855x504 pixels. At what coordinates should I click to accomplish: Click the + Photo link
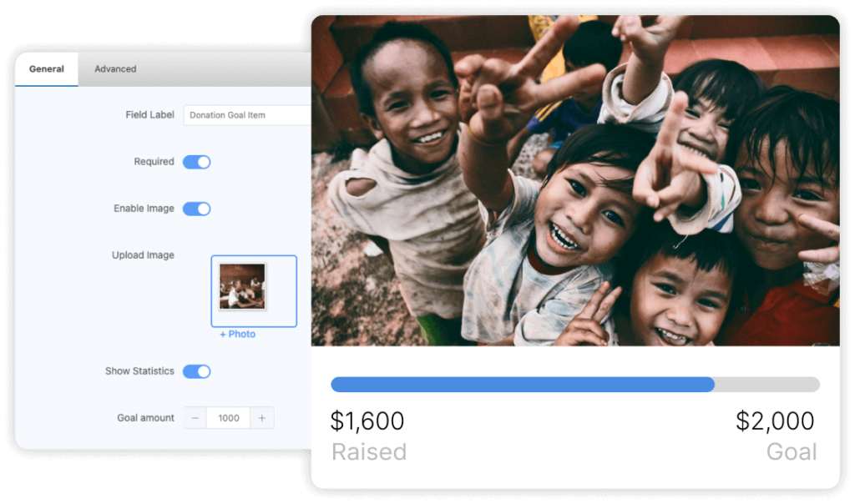[237, 334]
